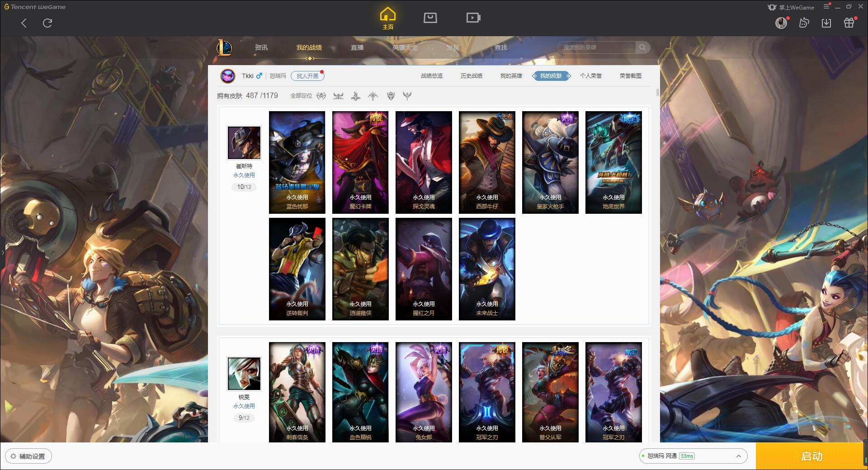Click the search magnifier icon
Viewport: 868px width, 470px height.
click(x=642, y=47)
